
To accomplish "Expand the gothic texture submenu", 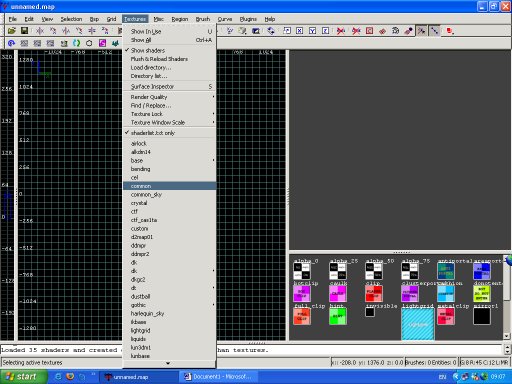I will 170,305.
